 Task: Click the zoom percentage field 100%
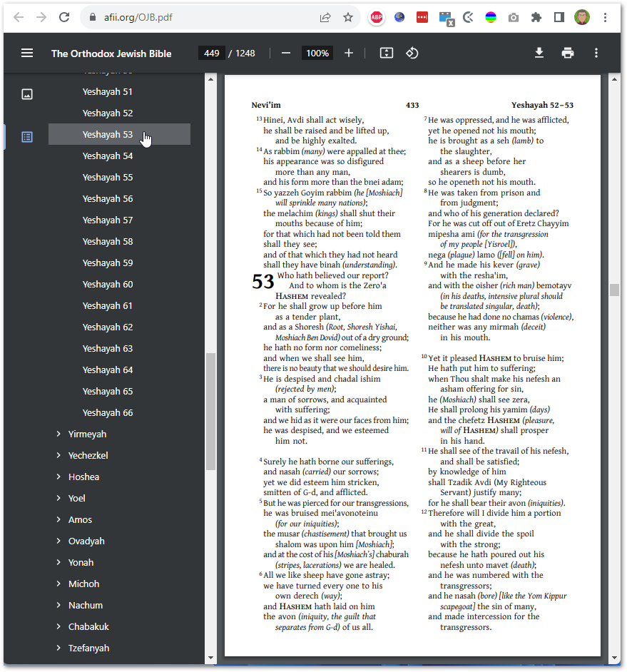tap(317, 53)
